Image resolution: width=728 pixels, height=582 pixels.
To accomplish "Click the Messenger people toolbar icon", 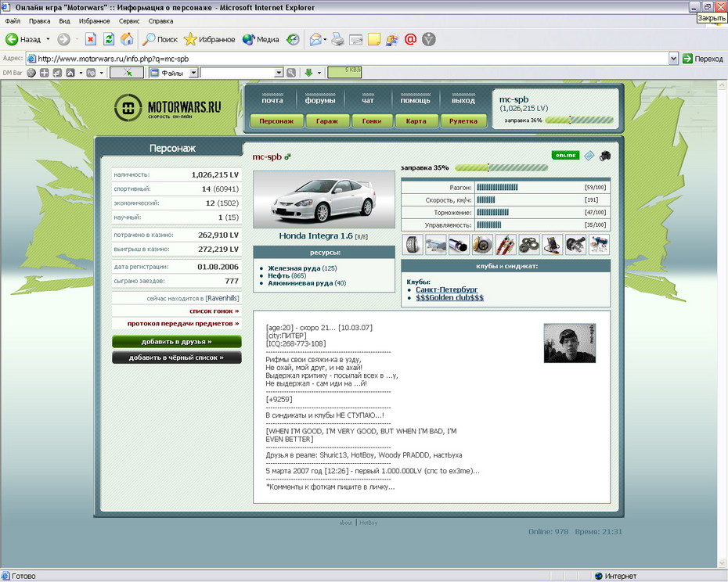I will point(392,39).
